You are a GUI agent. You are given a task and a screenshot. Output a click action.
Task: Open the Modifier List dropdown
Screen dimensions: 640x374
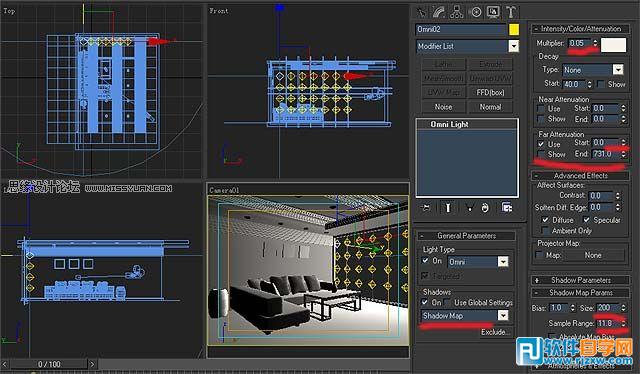click(513, 46)
